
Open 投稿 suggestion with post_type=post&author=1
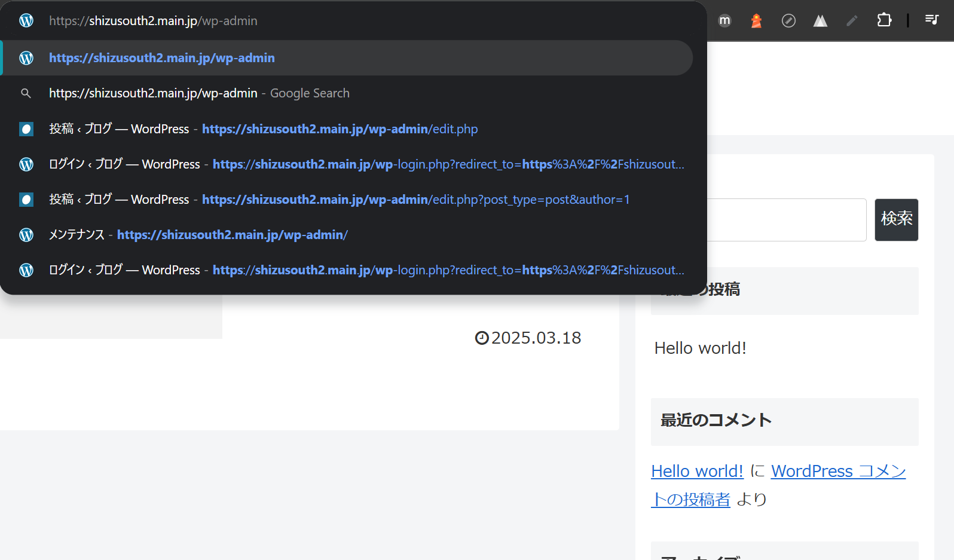pyautogui.click(x=339, y=200)
